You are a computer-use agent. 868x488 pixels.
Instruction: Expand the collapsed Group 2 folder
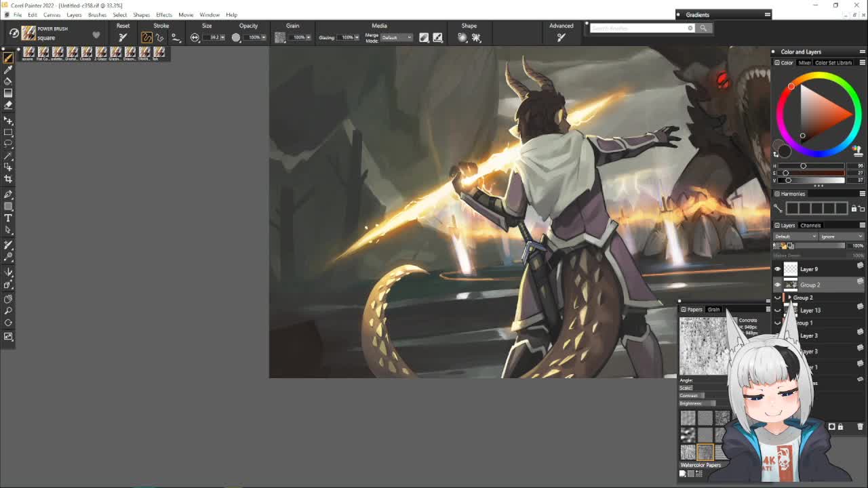789,298
